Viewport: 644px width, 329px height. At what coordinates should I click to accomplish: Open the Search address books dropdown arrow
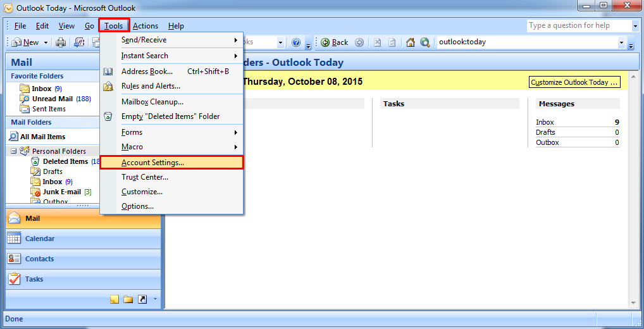[280, 42]
